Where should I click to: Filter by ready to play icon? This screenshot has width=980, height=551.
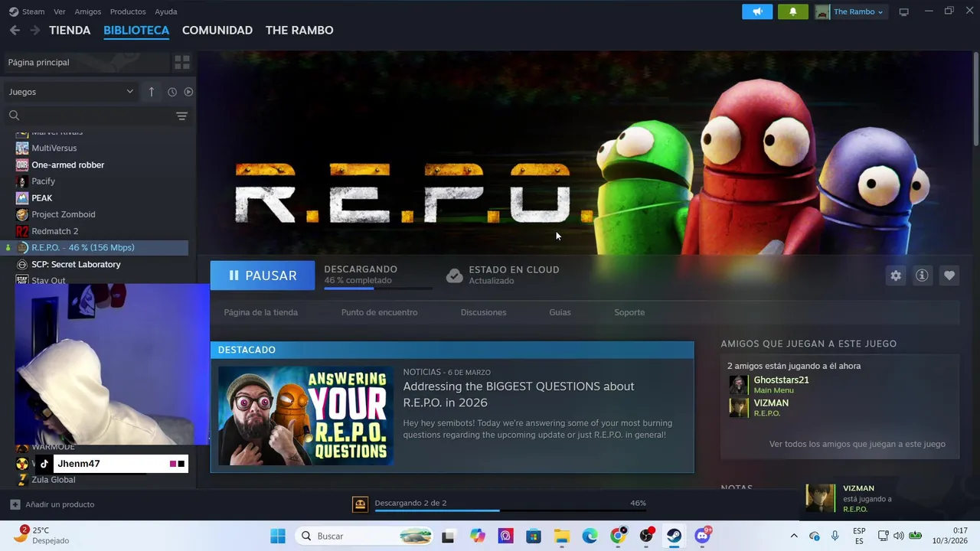[188, 92]
